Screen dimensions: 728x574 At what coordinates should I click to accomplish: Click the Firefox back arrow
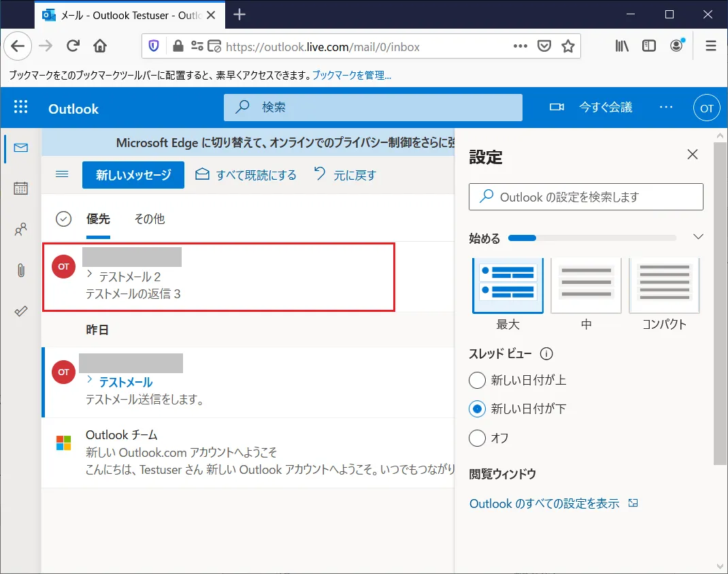point(18,46)
